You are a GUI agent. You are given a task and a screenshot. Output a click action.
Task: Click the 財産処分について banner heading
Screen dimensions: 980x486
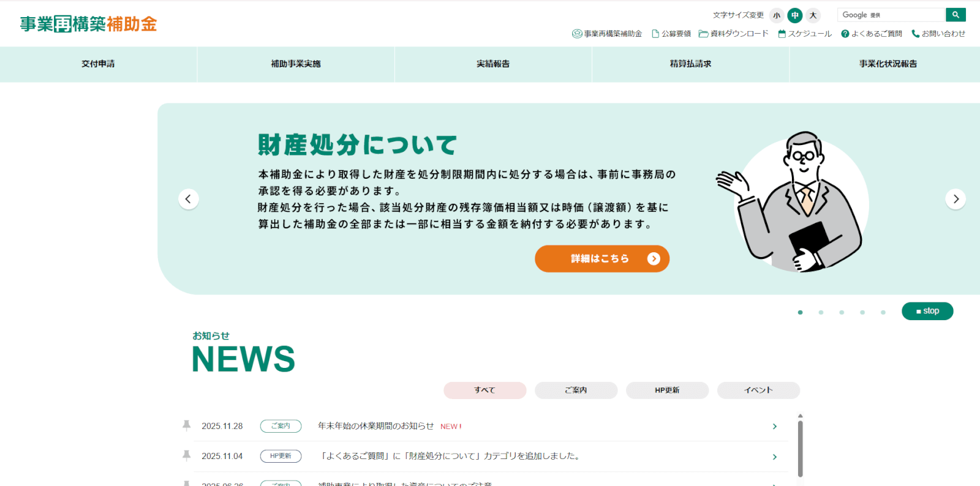(358, 145)
